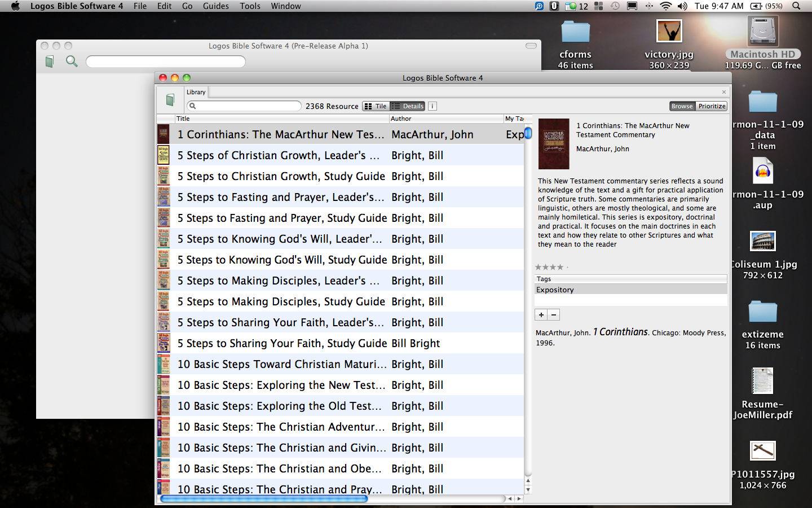The width and height of the screenshot is (812, 508).
Task: Open the cforms folder on desktop
Action: (575, 33)
